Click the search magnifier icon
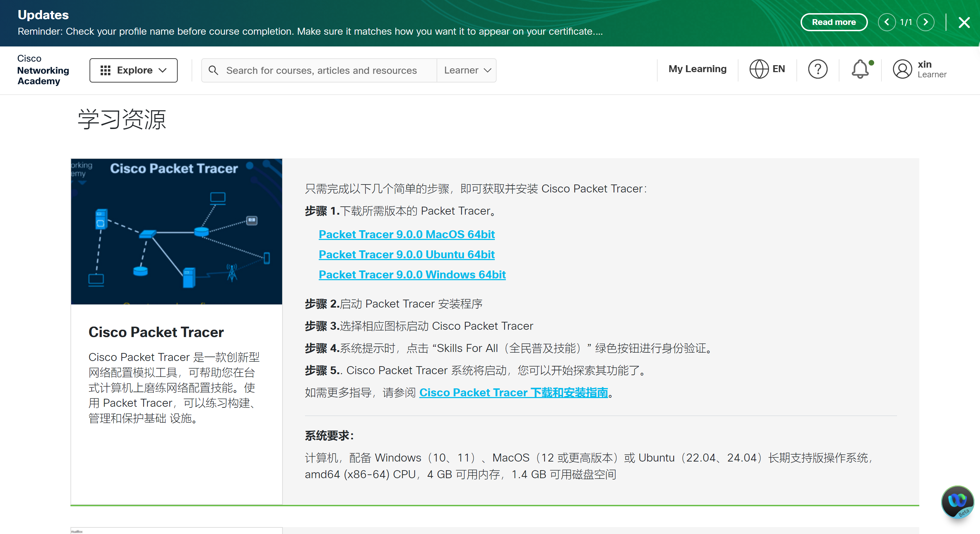This screenshot has height=534, width=980. point(213,70)
